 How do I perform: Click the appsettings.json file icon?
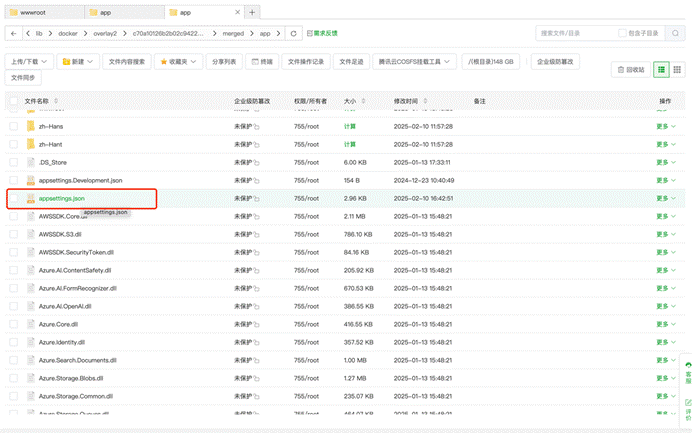[x=30, y=199]
